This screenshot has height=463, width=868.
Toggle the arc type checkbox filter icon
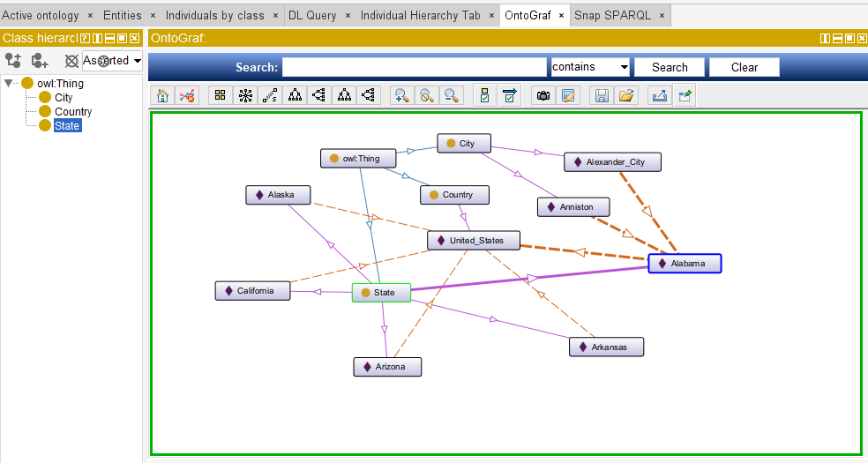pyautogui.click(x=509, y=96)
